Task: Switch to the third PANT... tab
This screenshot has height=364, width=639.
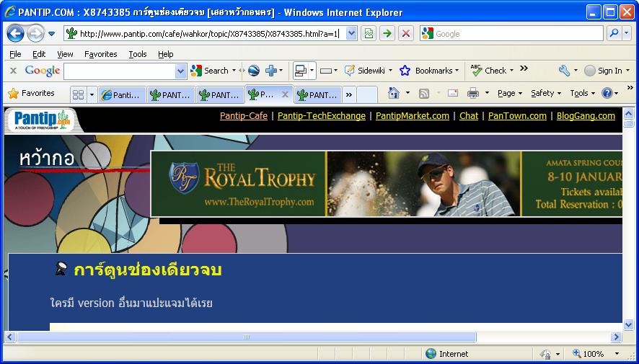Action: point(220,95)
